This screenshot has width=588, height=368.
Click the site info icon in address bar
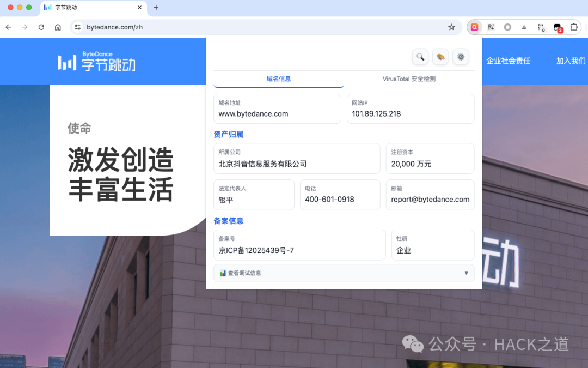tap(77, 27)
